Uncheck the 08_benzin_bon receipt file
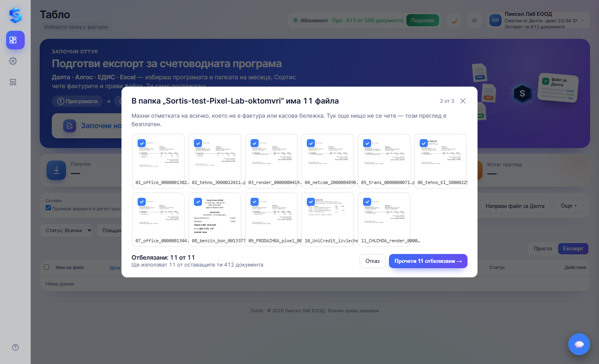 coord(198,201)
